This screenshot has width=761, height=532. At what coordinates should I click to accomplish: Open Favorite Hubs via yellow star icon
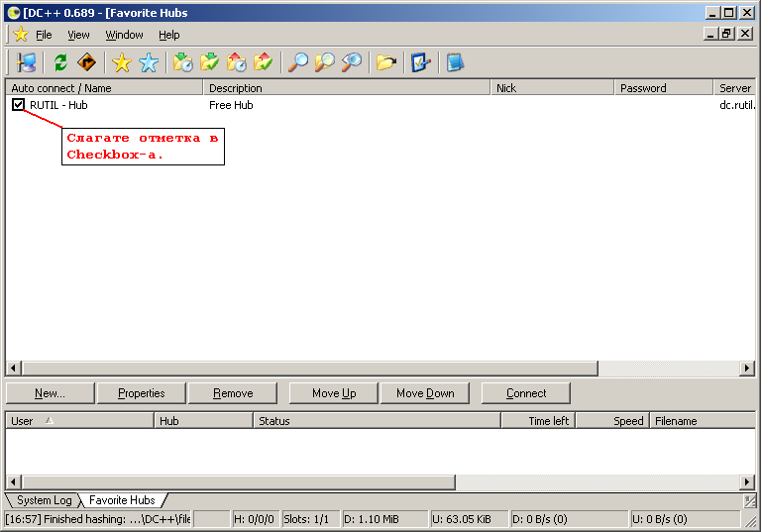tap(121, 62)
